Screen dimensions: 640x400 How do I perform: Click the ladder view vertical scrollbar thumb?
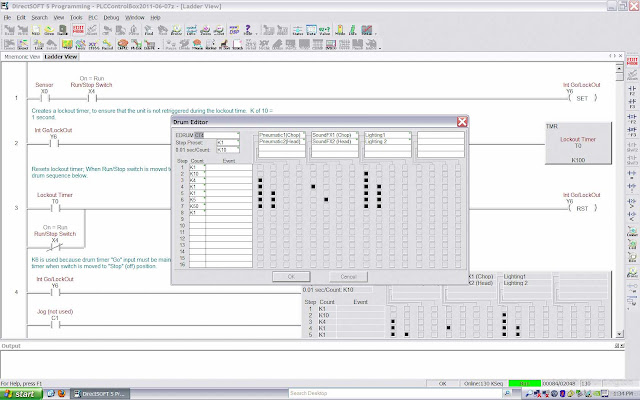(x=619, y=76)
